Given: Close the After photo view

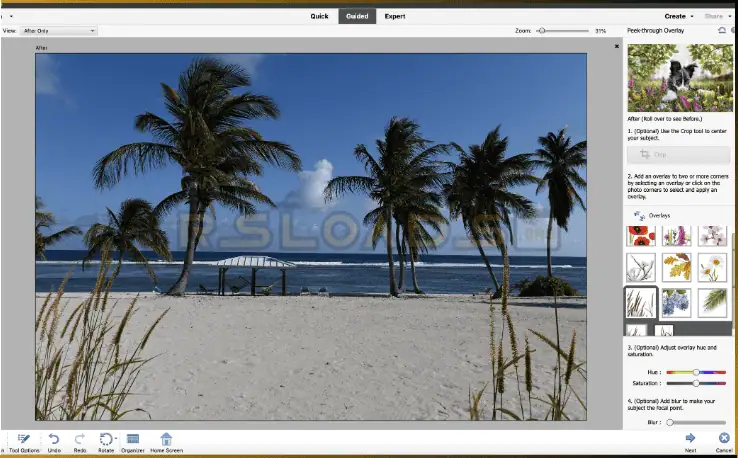Looking at the screenshot, I should [x=617, y=46].
